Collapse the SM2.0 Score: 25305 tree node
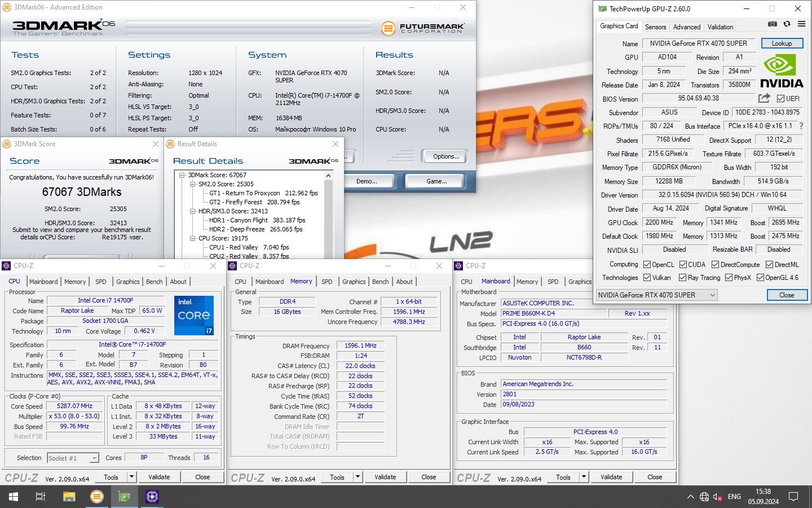812x508 pixels. click(x=193, y=184)
